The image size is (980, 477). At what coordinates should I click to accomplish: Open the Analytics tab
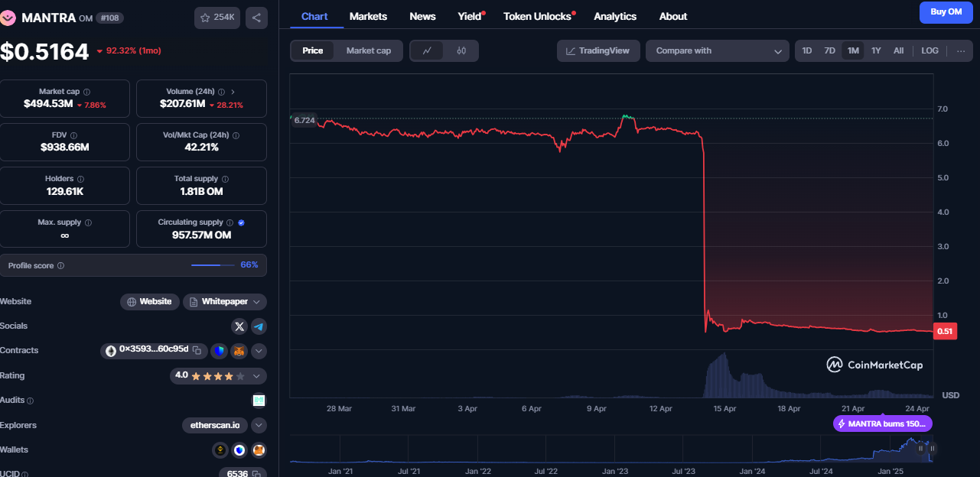pyautogui.click(x=615, y=16)
